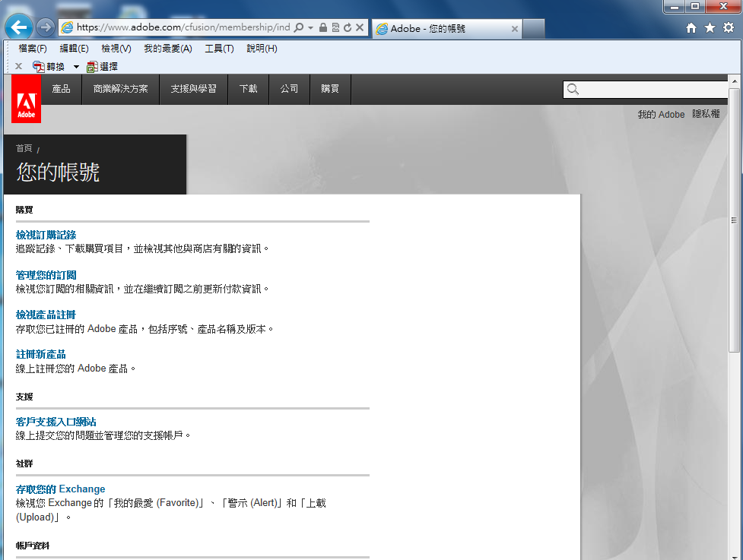Open the 隱私權 link
The width and height of the screenshot is (743, 560).
click(706, 114)
